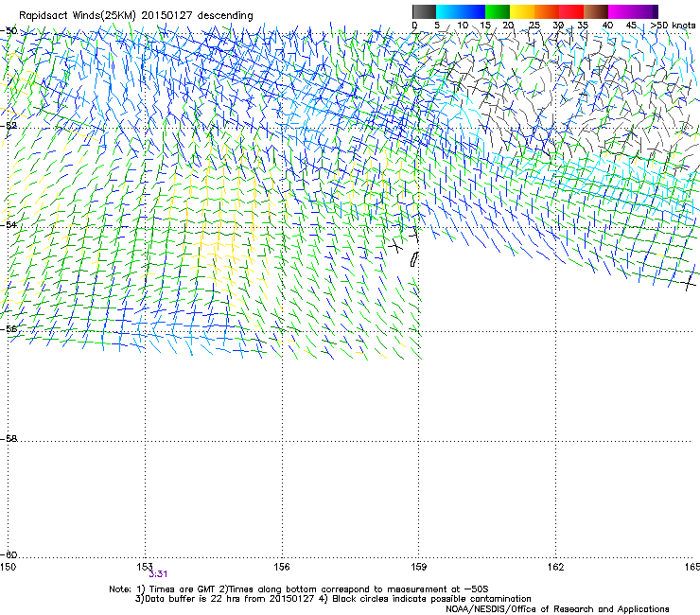Click the cyan 5-10 knots legend swatch
700x615 pixels.
pos(448,11)
